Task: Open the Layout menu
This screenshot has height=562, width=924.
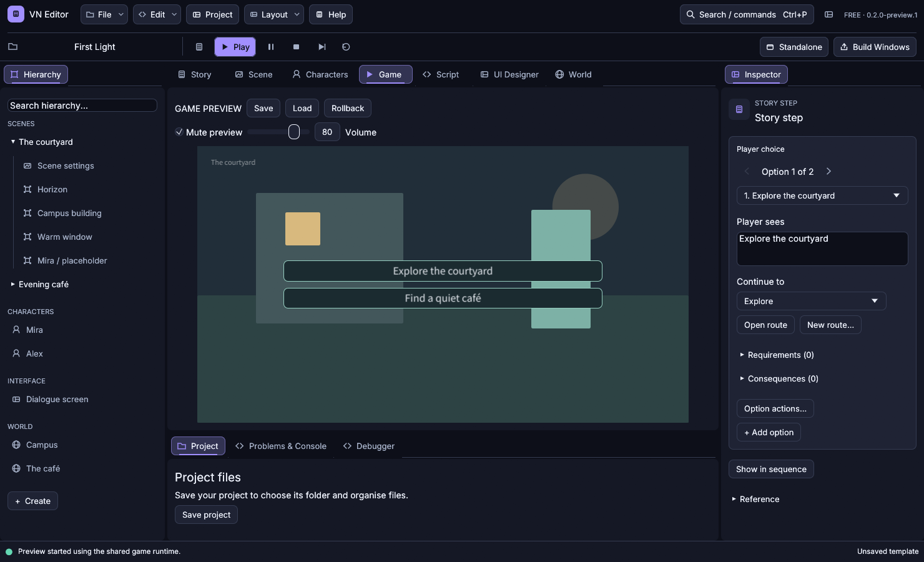Action: click(x=274, y=14)
